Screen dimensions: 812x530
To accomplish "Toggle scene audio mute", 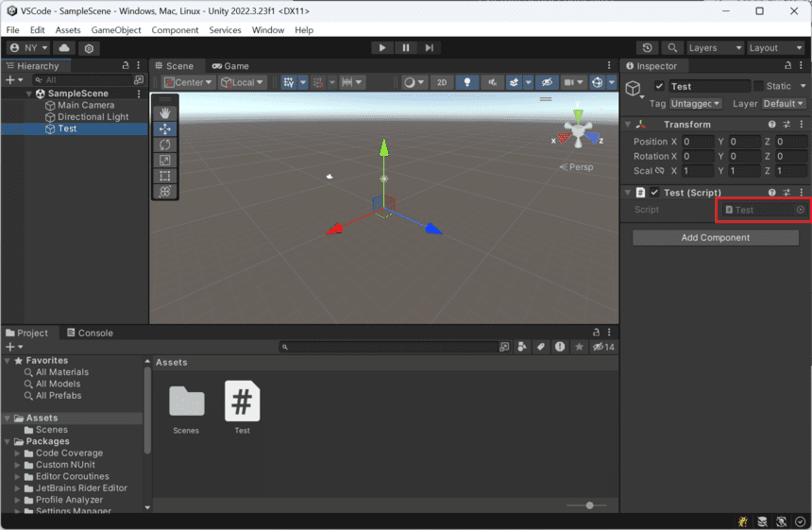I will coord(492,82).
